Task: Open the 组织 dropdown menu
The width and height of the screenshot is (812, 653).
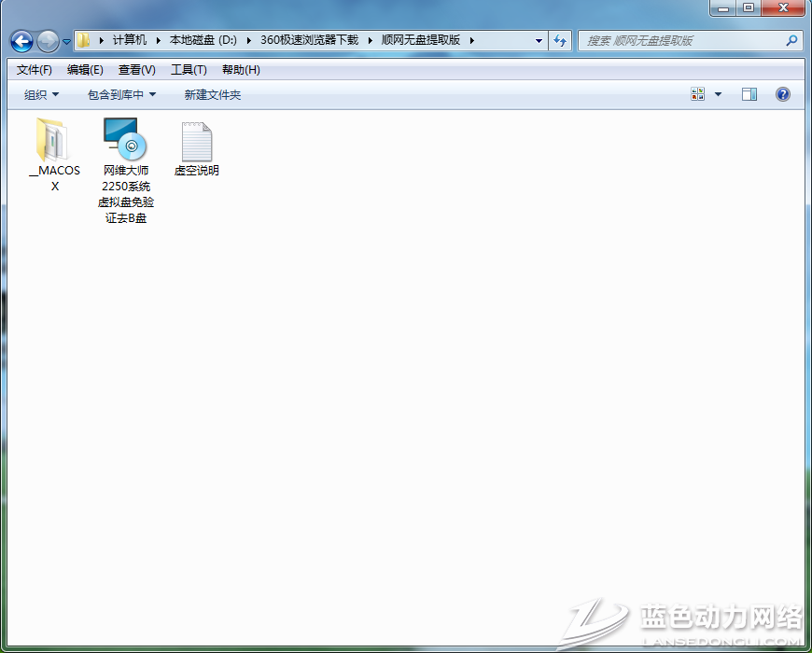Action: coord(41,94)
